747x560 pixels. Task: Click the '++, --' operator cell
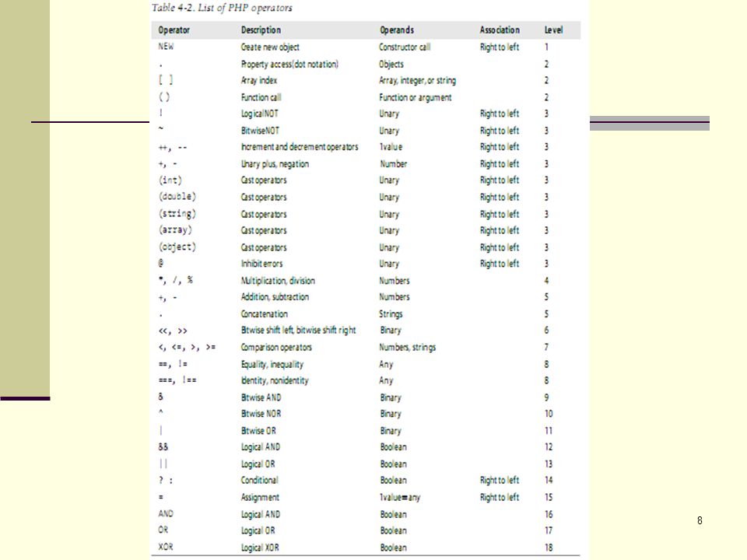pyautogui.click(x=173, y=148)
